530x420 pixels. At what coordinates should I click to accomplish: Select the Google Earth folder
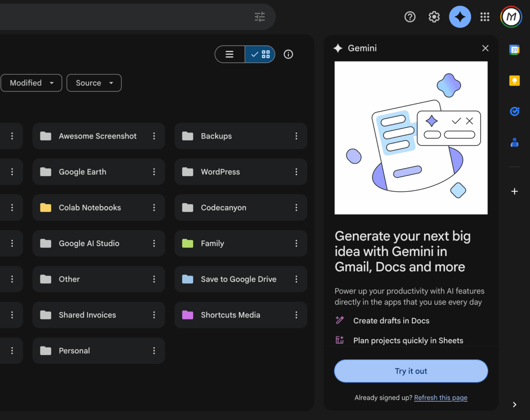coord(98,172)
